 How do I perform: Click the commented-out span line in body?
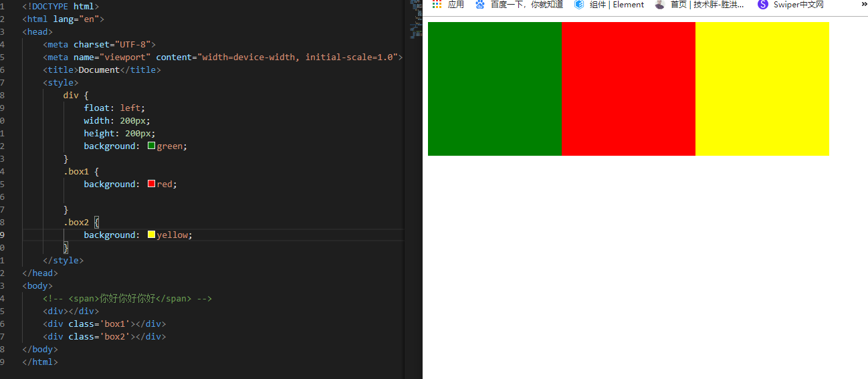[x=127, y=298]
